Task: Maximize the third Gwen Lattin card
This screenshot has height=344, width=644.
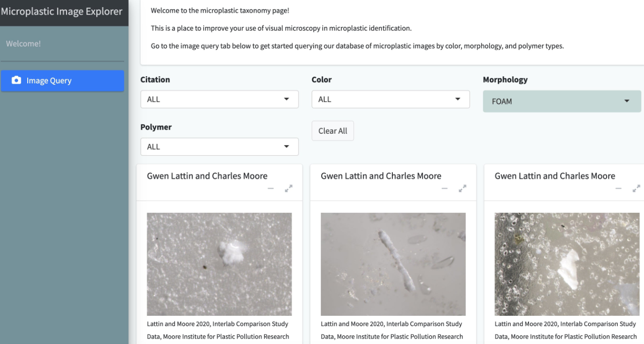Action: coord(636,189)
